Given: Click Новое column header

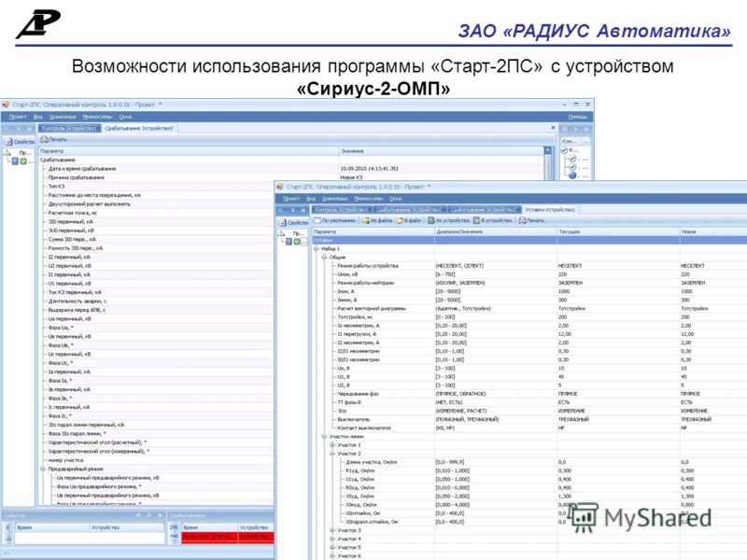Looking at the screenshot, I should pyautogui.click(x=713, y=231).
